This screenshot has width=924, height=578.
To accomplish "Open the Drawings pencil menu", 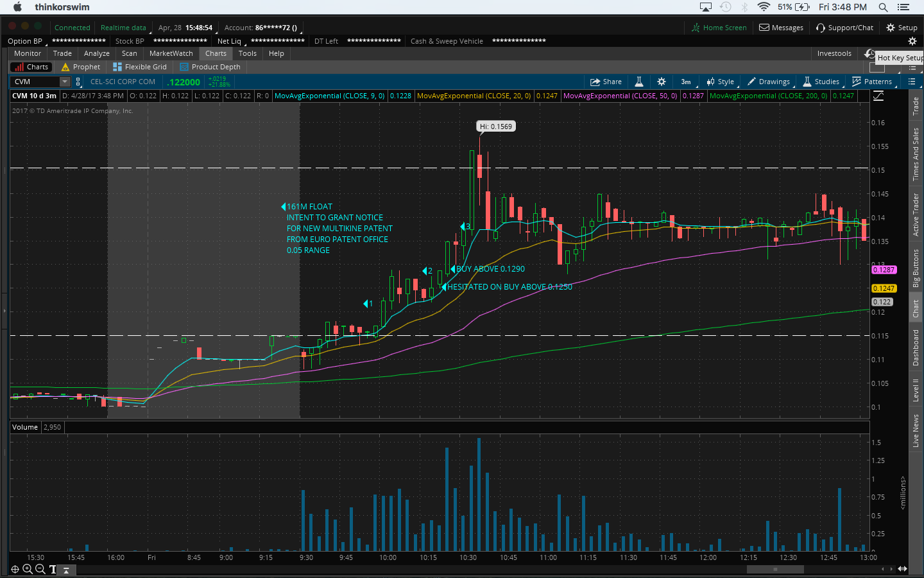I will (x=769, y=82).
